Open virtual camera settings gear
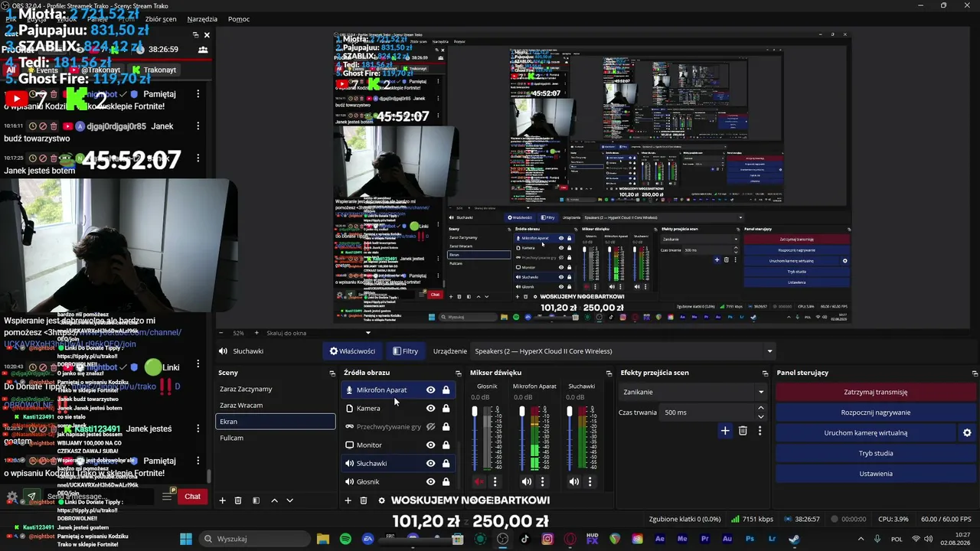 click(967, 433)
